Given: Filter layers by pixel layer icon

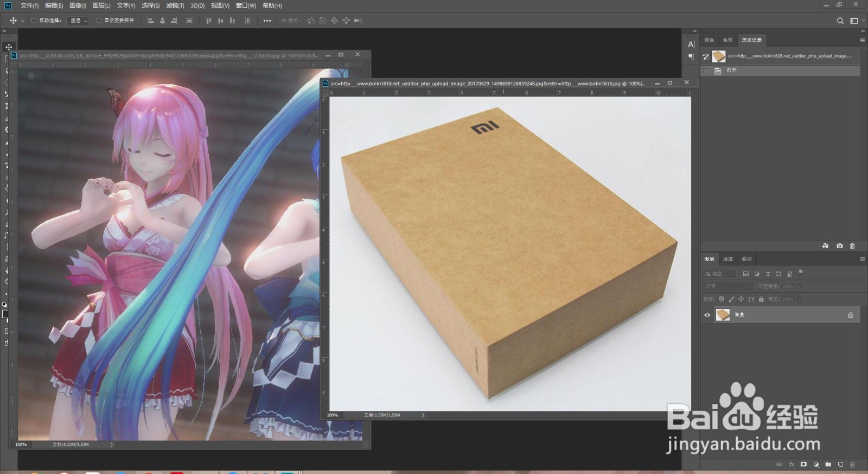Looking at the screenshot, I should [746, 274].
